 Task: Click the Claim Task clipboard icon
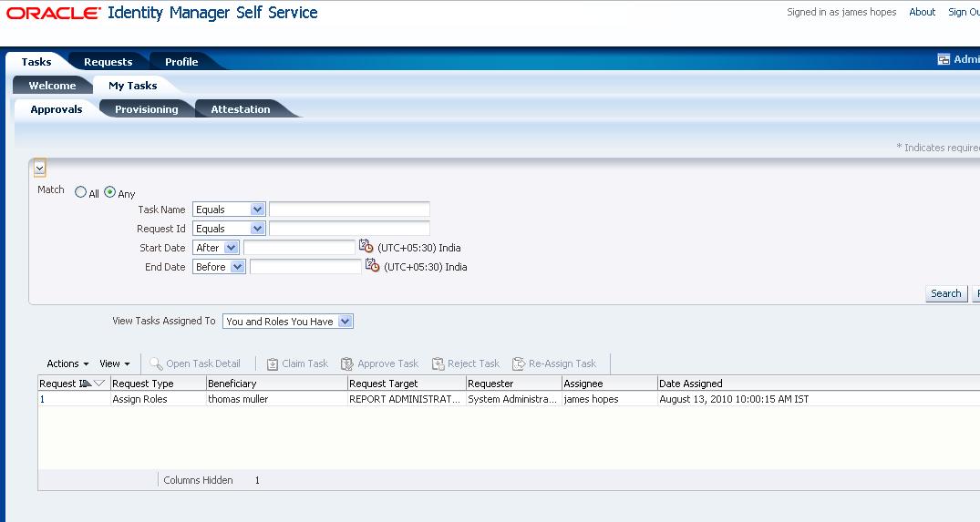(x=273, y=364)
